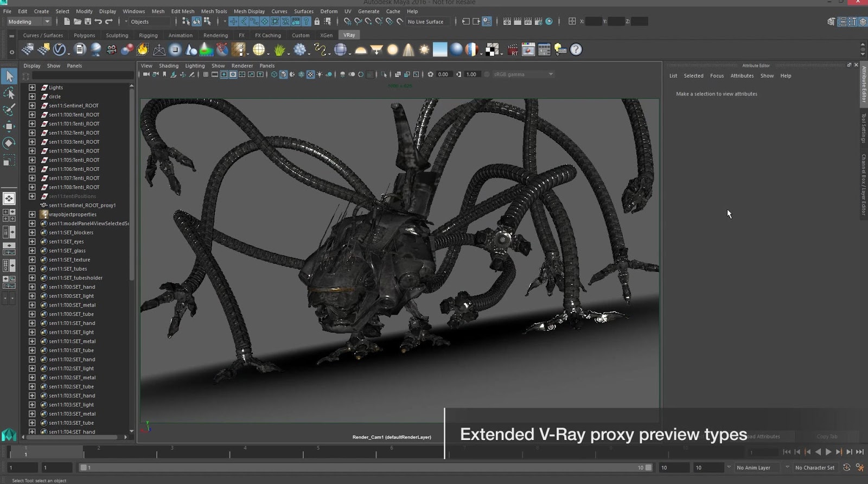Click frame 5 on the time slider
Screen dimensions: 868x484
point(318,451)
